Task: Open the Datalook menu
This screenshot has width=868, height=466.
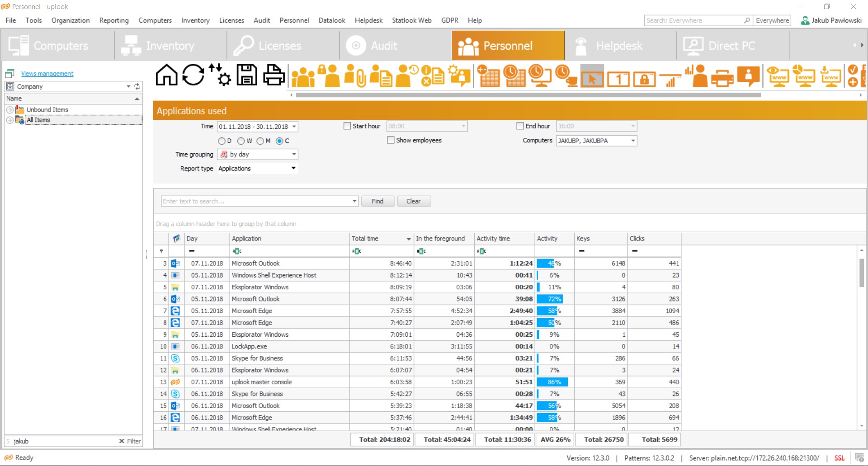Action: pyautogui.click(x=332, y=20)
